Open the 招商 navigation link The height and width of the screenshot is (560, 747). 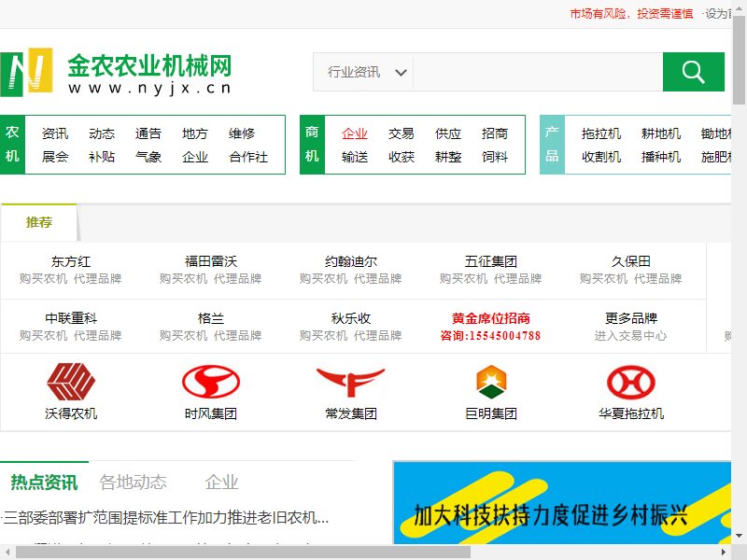click(x=495, y=133)
